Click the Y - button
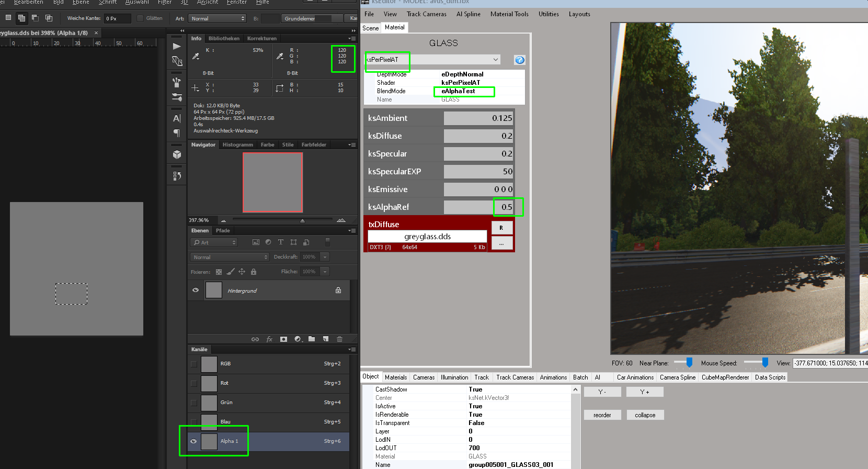 pos(602,392)
